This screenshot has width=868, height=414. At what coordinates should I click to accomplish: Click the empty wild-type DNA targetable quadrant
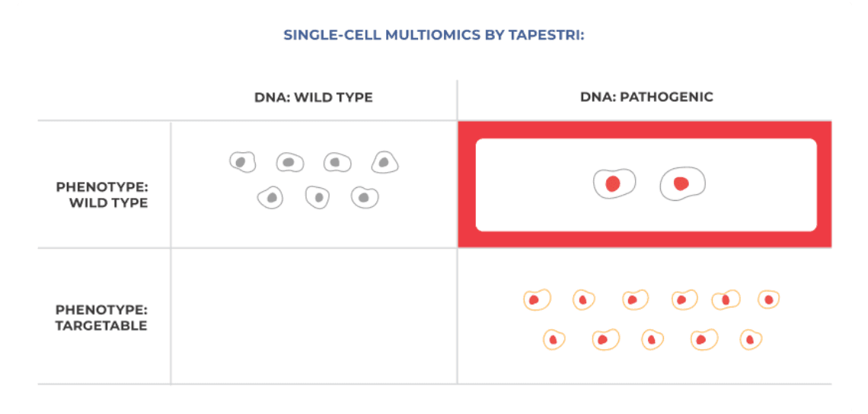pos(314,316)
